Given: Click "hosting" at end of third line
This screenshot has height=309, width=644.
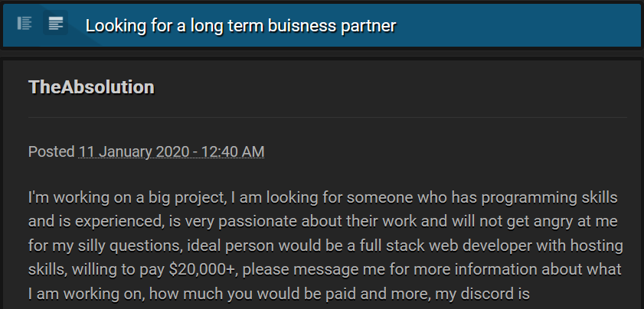Looking at the screenshot, I should click(597, 246).
